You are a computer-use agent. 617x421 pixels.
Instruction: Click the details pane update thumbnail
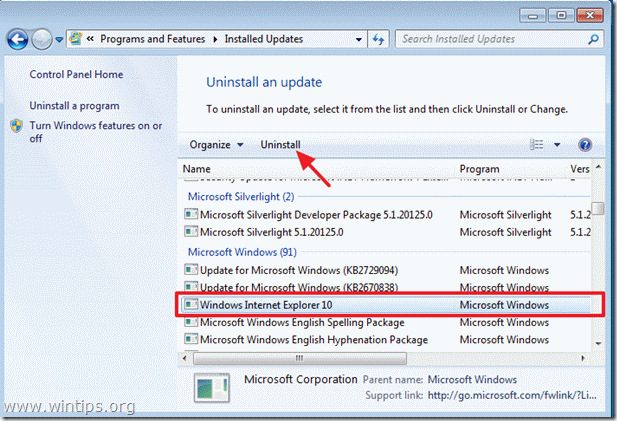click(212, 388)
